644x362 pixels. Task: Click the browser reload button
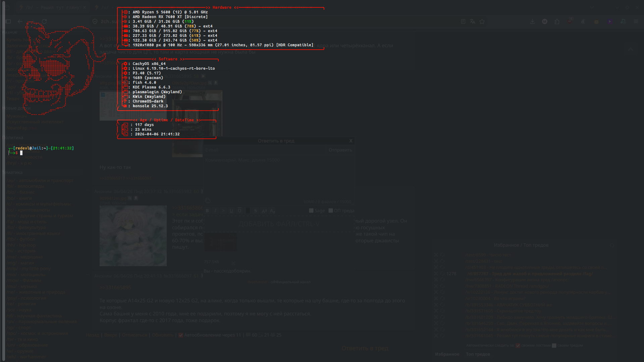pos(44,21)
